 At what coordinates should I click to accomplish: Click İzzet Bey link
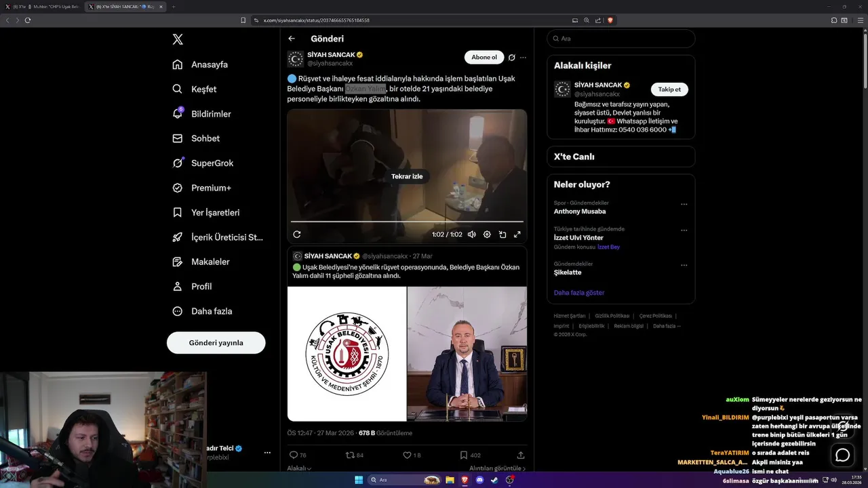click(x=608, y=247)
